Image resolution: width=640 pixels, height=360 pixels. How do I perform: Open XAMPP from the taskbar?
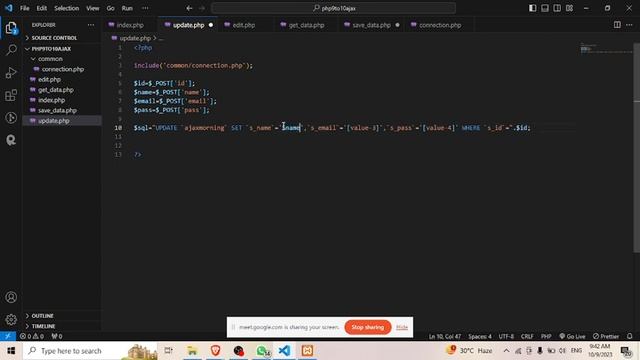coord(307,351)
